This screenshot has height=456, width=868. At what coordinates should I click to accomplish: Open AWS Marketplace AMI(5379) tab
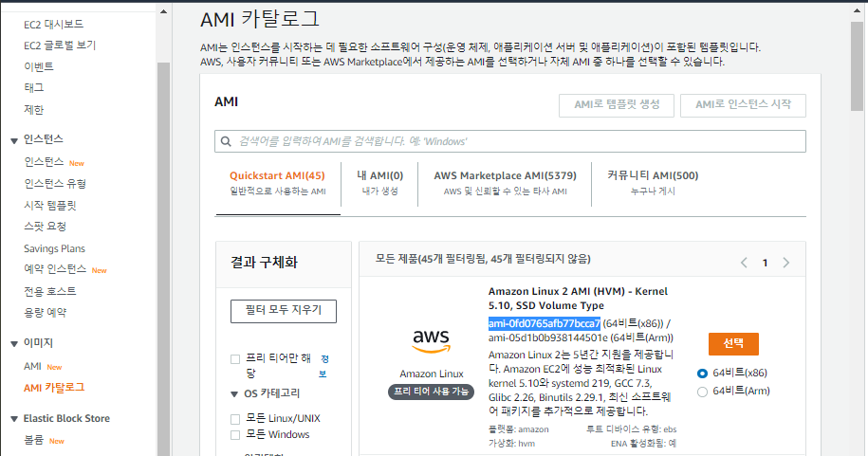click(505, 183)
